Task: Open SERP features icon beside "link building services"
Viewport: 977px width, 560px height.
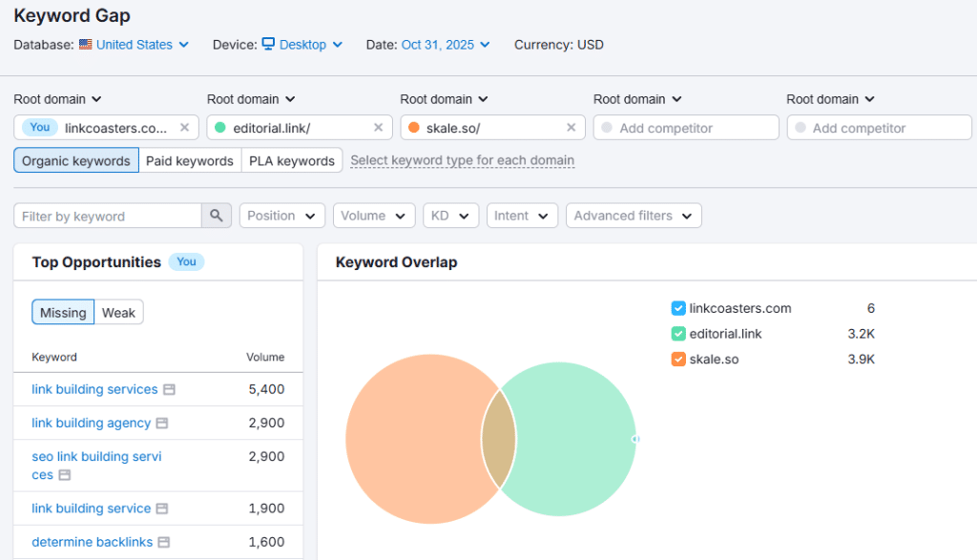Action: (x=169, y=389)
